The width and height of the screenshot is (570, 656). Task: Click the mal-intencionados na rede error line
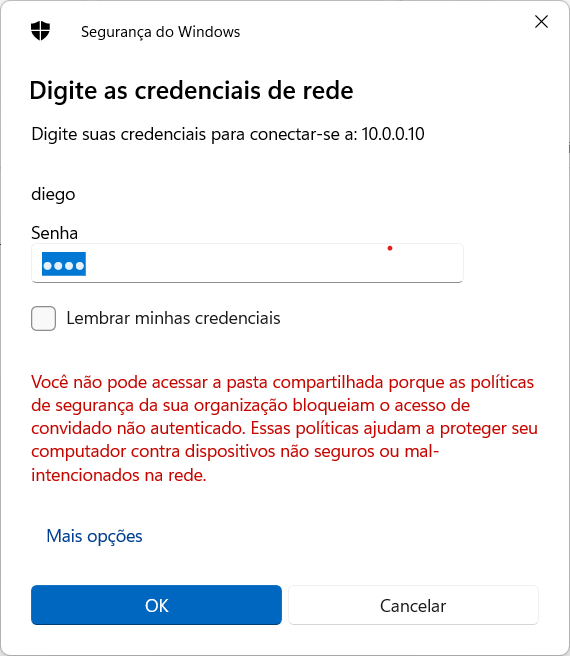[119, 475]
